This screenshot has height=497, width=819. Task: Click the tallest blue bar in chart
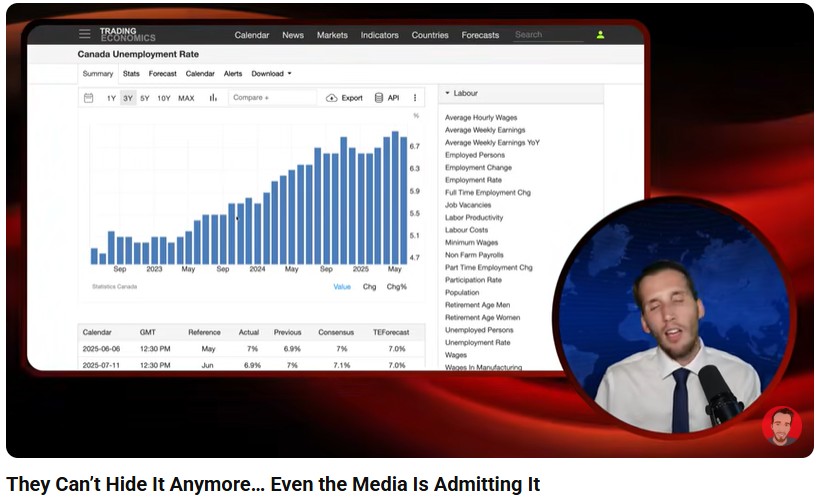click(395, 198)
